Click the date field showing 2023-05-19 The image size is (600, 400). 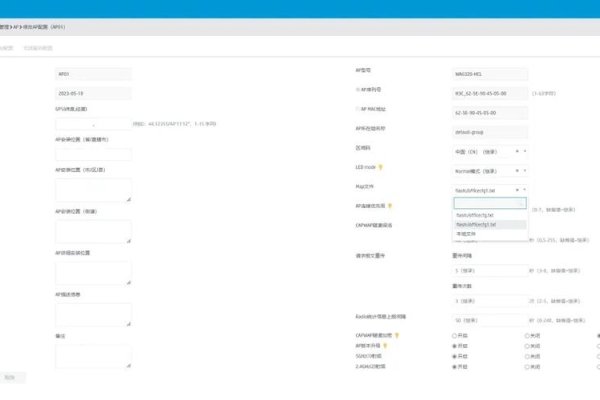[x=93, y=93]
